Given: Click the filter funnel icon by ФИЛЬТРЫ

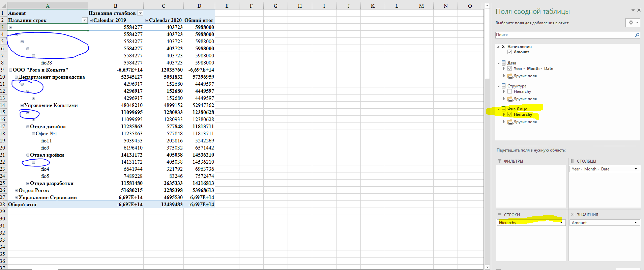Looking at the screenshot, I should (x=499, y=161).
